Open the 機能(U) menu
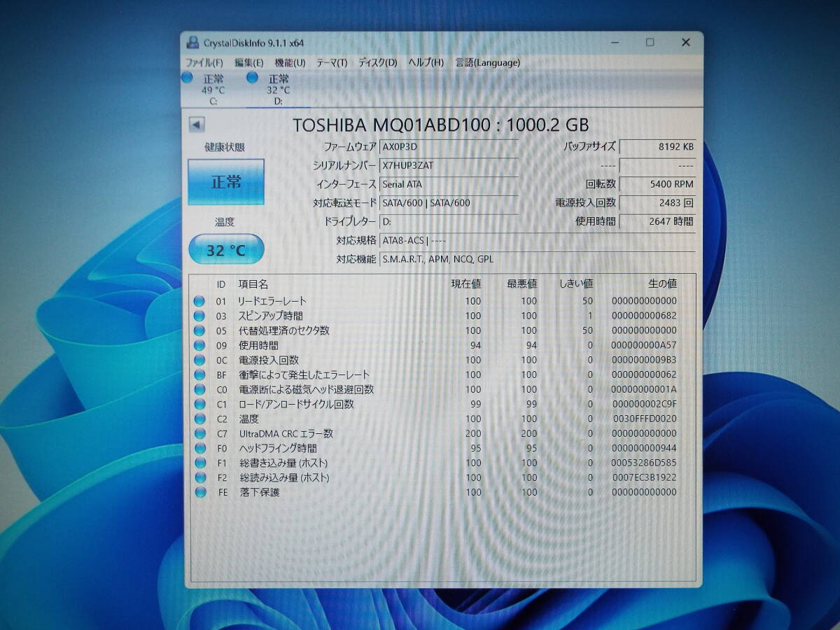The height and width of the screenshot is (630, 840). click(290, 62)
